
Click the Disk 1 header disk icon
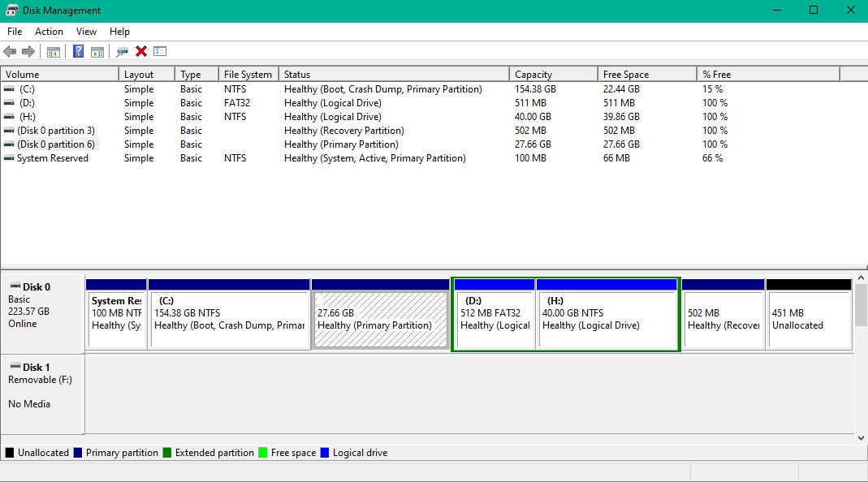coord(15,366)
